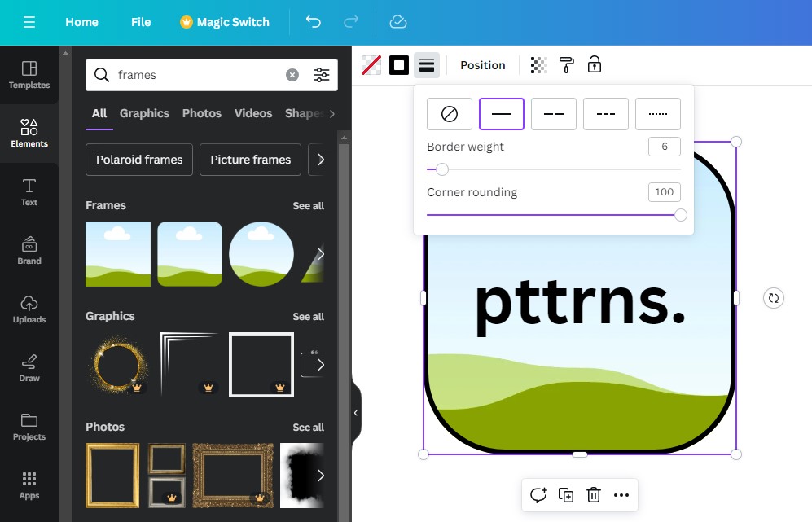Select the gold glitter ring graphic
The height and width of the screenshot is (522, 812).
pos(118,365)
